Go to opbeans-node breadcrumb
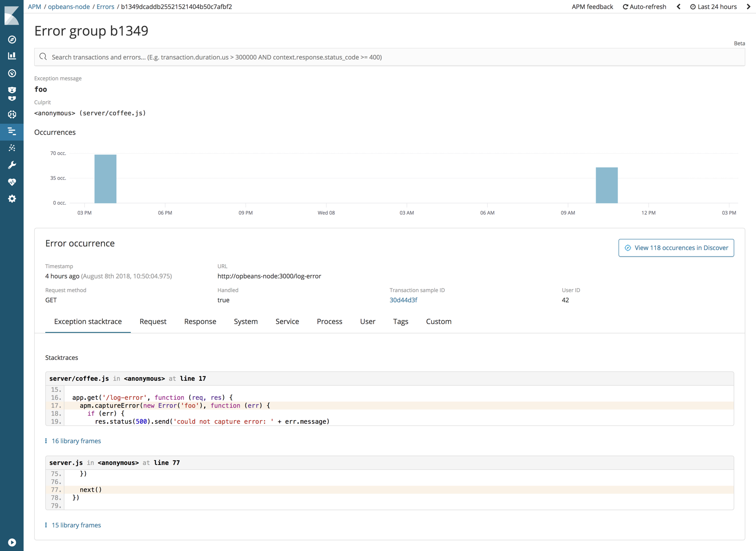 click(69, 7)
